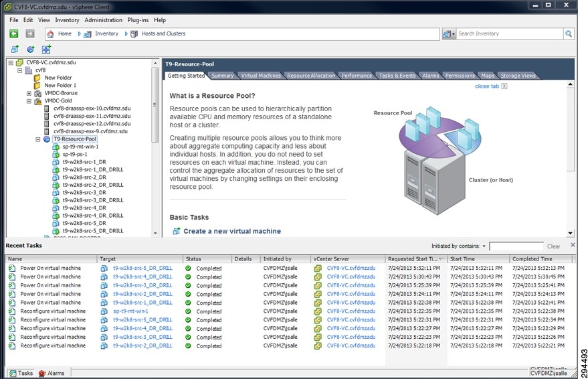This screenshot has height=379, width=588.
Task: Click the VM icon beside sp-t9-mt-win-1 in the tree
Action: tap(56, 147)
